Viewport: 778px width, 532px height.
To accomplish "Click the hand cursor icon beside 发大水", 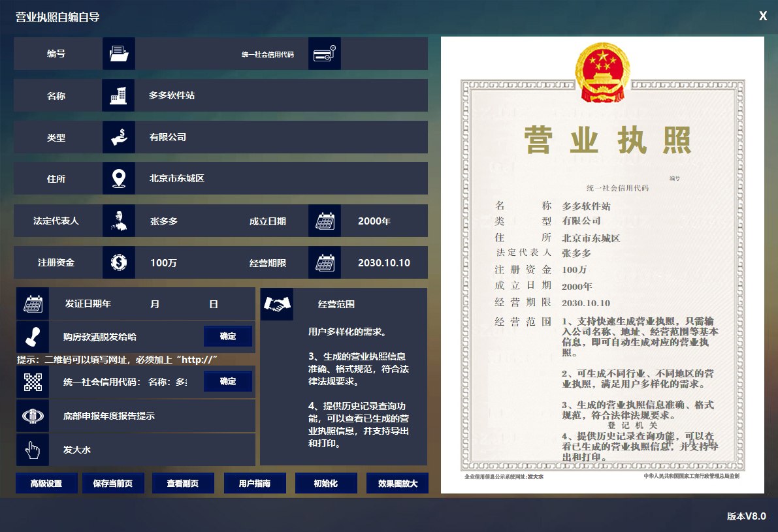I will pyautogui.click(x=33, y=450).
